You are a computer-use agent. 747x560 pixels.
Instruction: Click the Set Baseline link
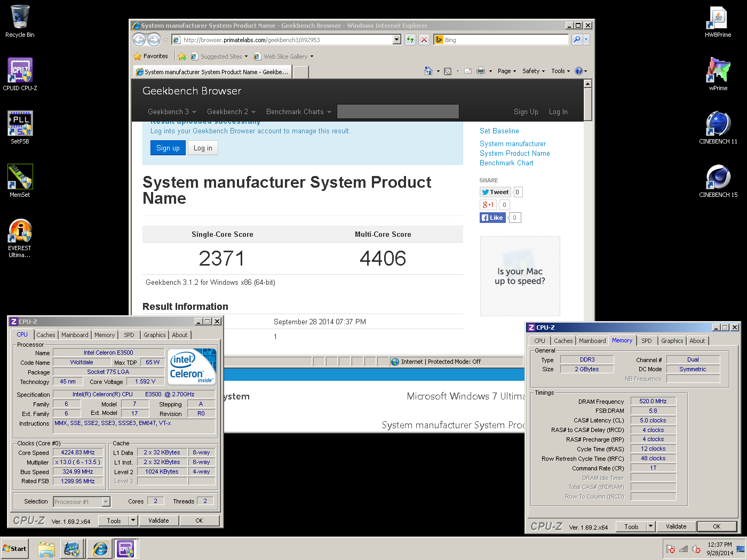499,131
